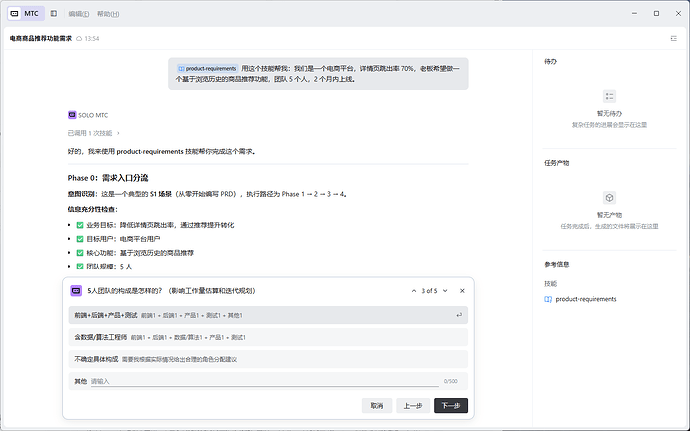Select option 含数据/算法工程师
The image size is (690, 431).
coord(268,337)
